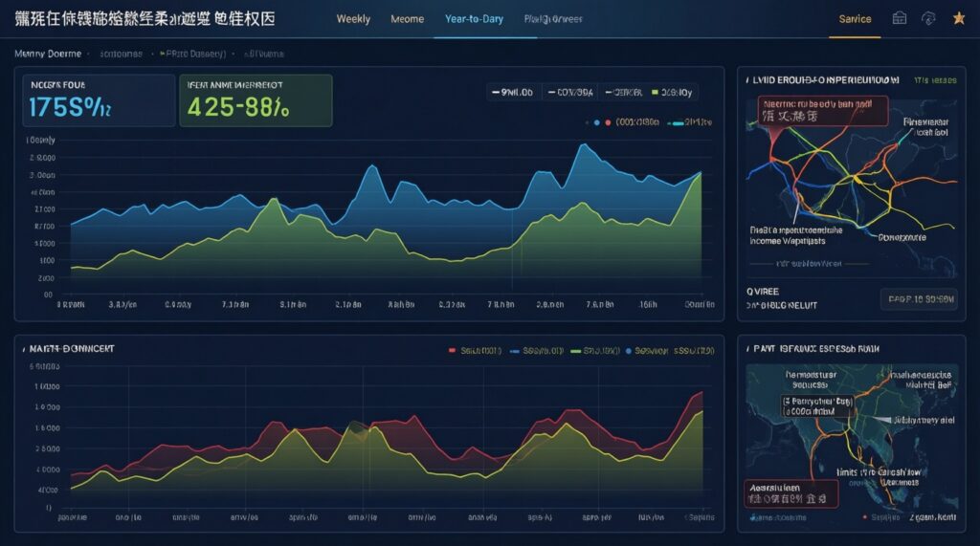
Task: Click the Sarvice button in header
Action: tap(855, 19)
